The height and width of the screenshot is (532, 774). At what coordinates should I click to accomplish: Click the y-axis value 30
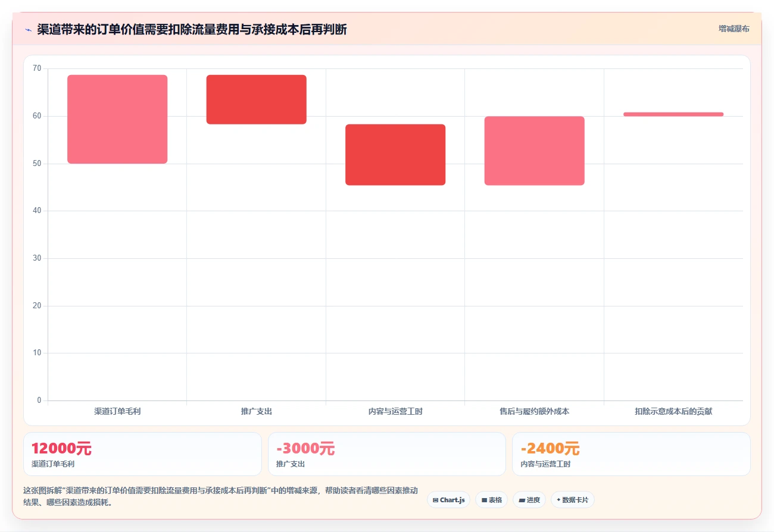pos(37,258)
